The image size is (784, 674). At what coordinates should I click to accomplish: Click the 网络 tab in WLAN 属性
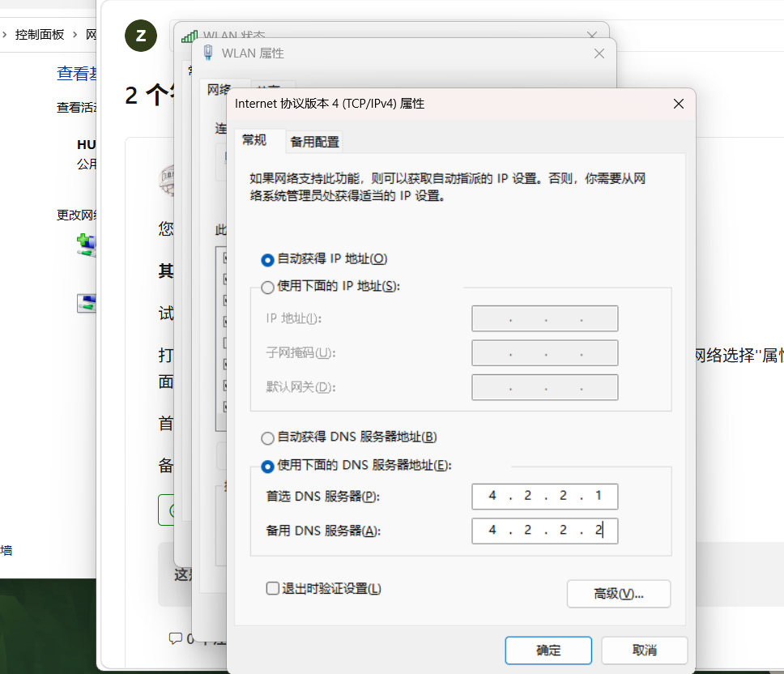(220, 89)
